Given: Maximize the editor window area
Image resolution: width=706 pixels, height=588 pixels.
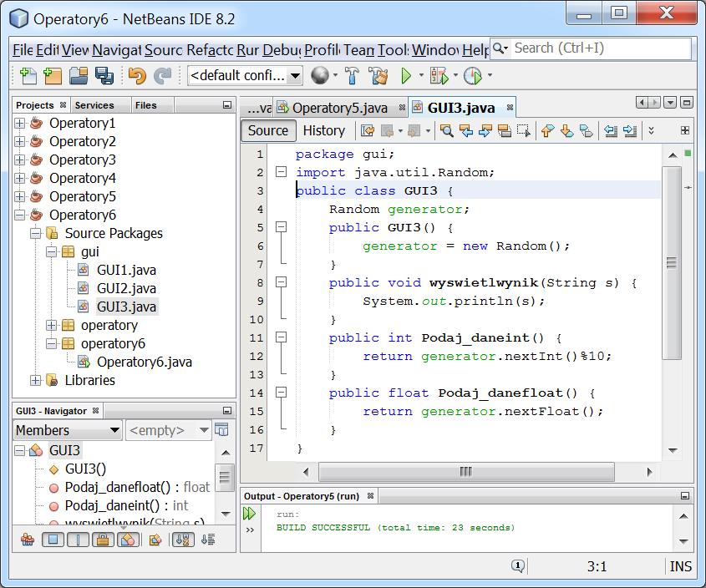Looking at the screenshot, I should (686, 103).
